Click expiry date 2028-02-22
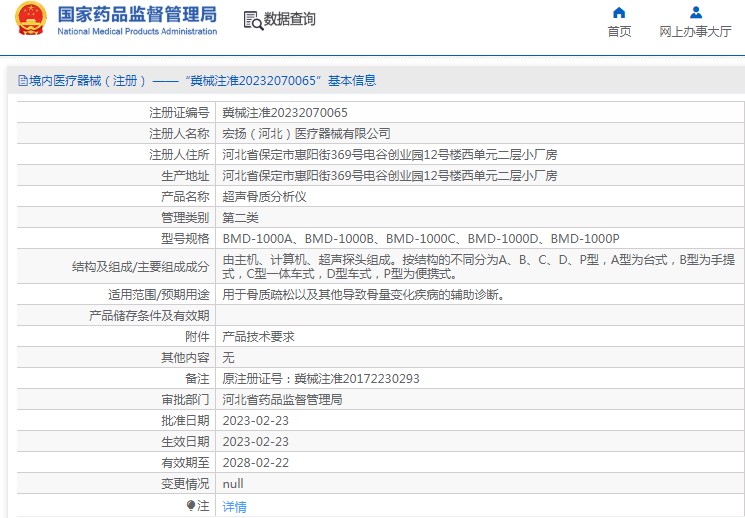The image size is (745, 518). click(256, 462)
